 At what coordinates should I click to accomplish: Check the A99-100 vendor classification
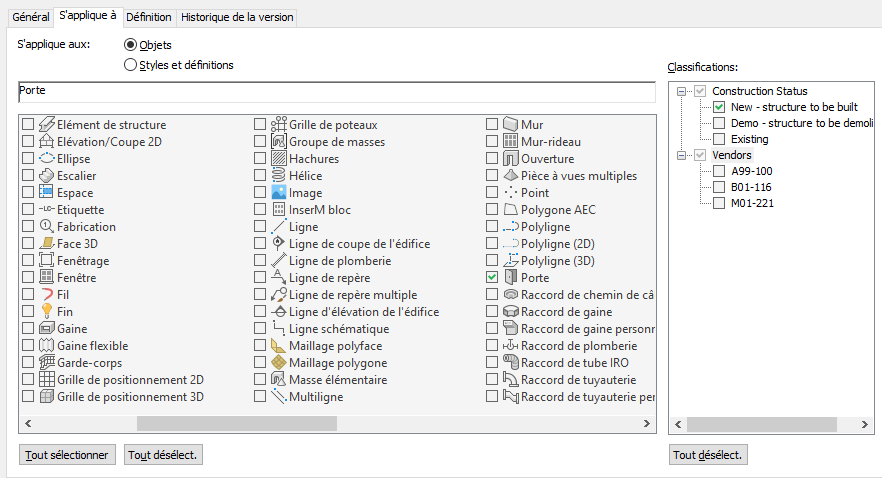[x=719, y=171]
